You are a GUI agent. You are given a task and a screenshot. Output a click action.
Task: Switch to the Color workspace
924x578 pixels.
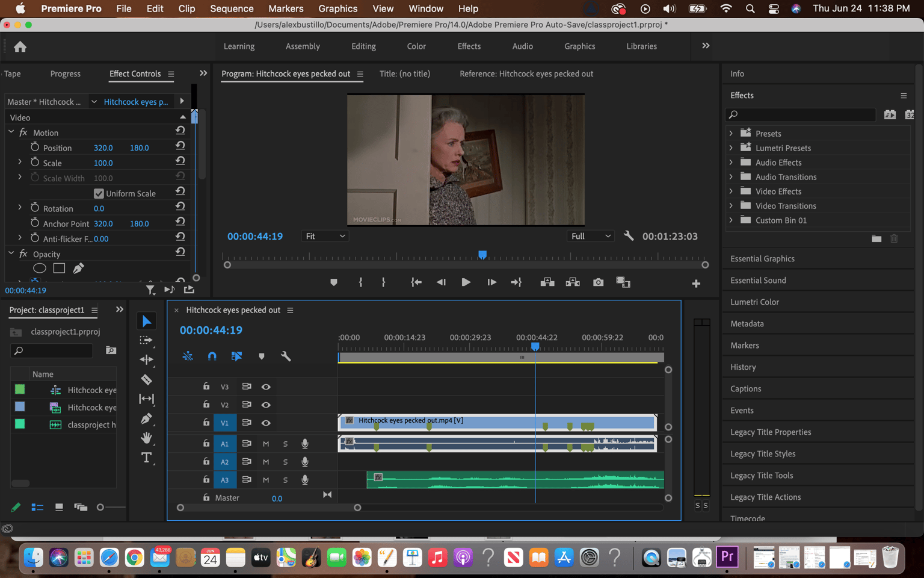(416, 46)
